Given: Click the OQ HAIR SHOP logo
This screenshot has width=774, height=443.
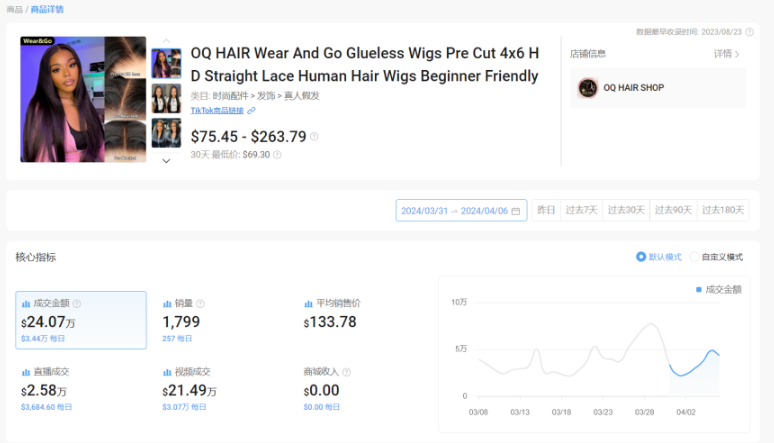Looking at the screenshot, I should [x=588, y=88].
